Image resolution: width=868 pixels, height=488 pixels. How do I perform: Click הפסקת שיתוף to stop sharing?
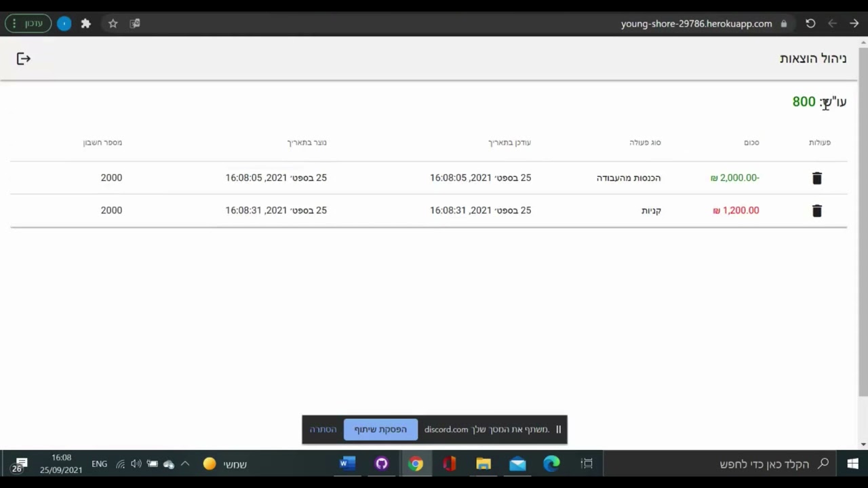pos(380,430)
